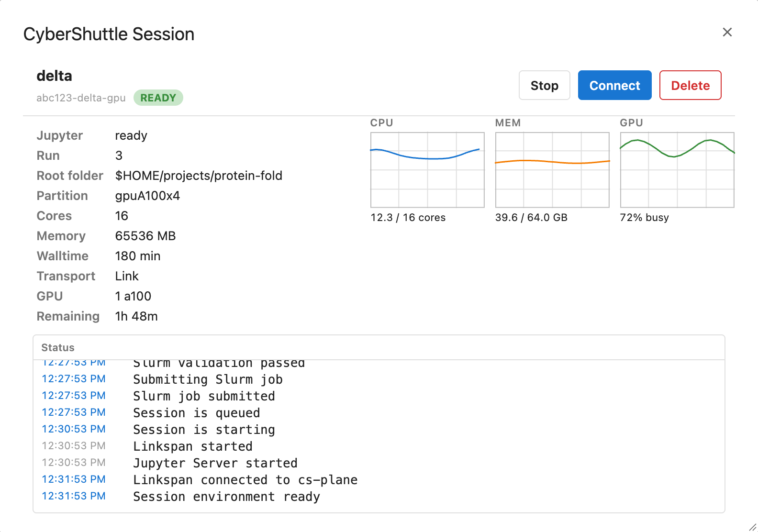Image resolution: width=758 pixels, height=532 pixels.
Task: Open the GPU usage chart
Action: click(677, 170)
